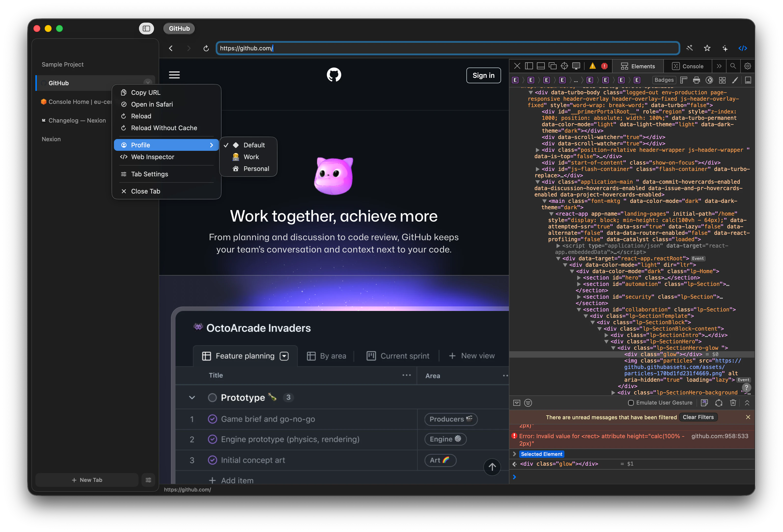The image size is (783, 532).
Task: Open inspector search with magnifier icon
Action: [733, 66]
